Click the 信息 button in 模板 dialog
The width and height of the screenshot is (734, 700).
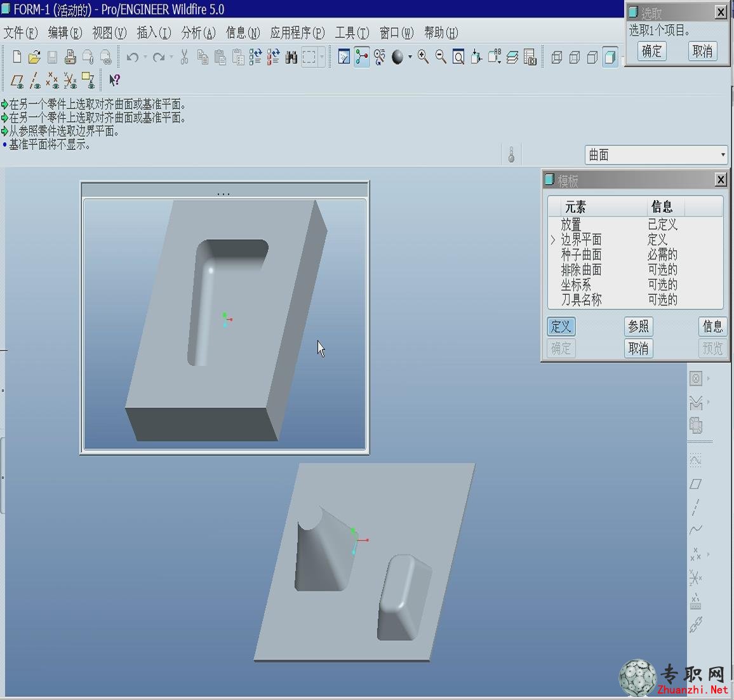tap(712, 326)
